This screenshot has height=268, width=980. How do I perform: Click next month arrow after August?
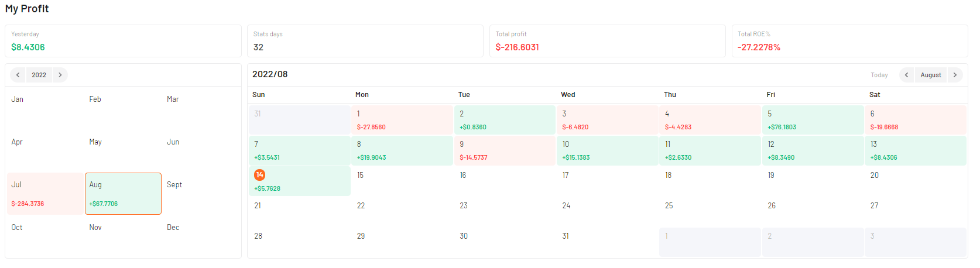pyautogui.click(x=955, y=75)
